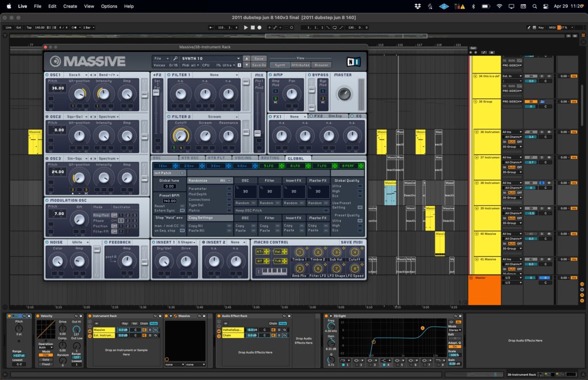Click the 5 LFO modulation drag handle
588x380 pixels.
[283, 166]
